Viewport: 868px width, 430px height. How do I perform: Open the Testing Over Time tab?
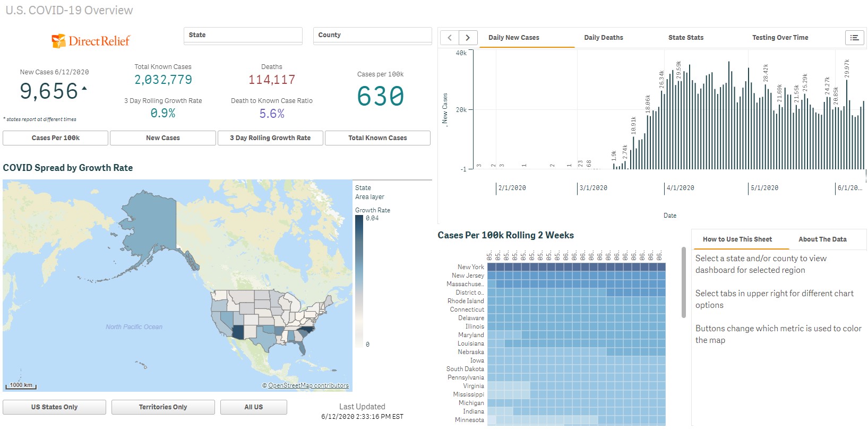coord(780,38)
